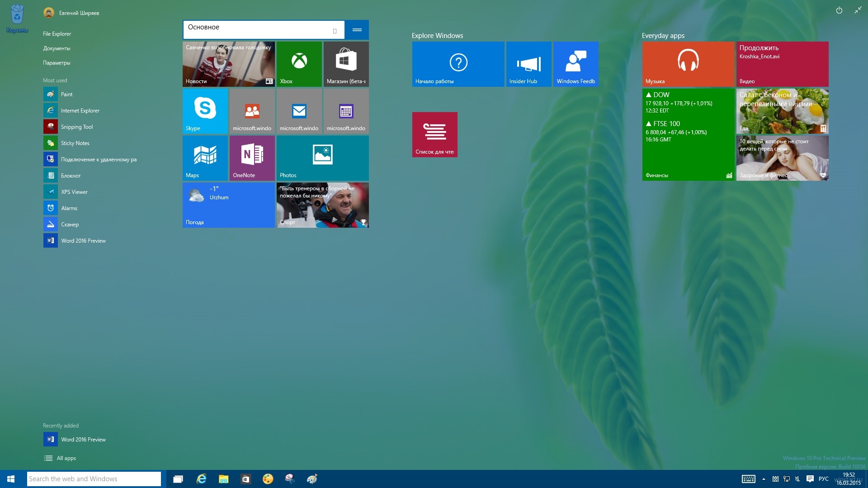This screenshot has width=868, height=488.
Task: Open File Explorer from taskbar
Action: (223, 479)
